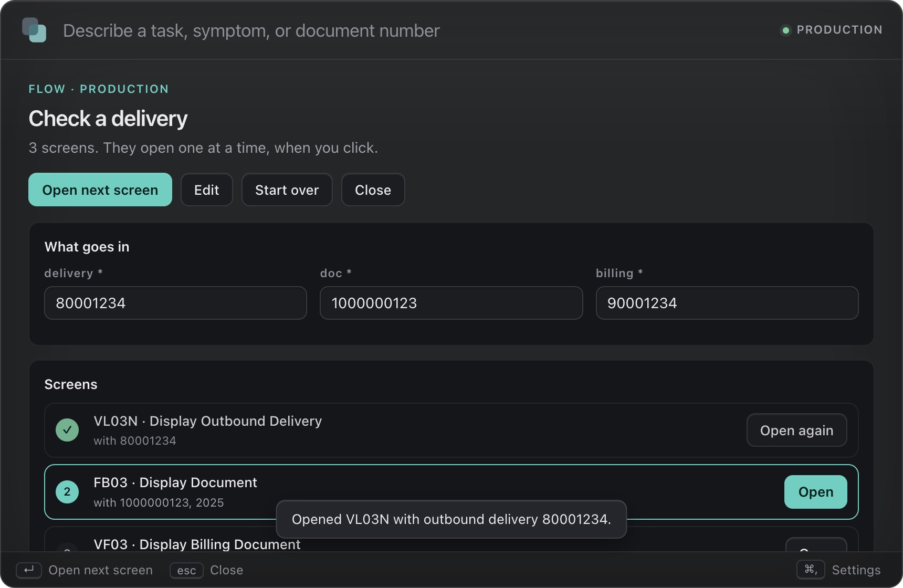Click Settings in the footer
This screenshot has height=588, width=903.
(856, 570)
